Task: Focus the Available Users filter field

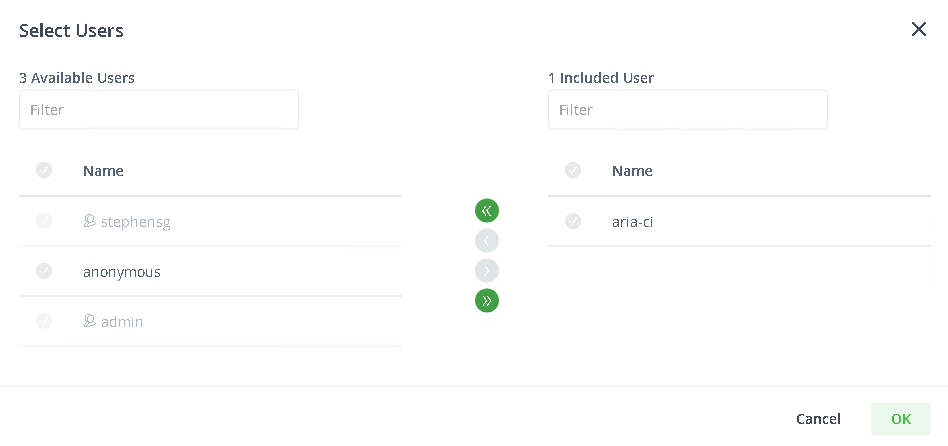Action: pyautogui.click(x=159, y=109)
